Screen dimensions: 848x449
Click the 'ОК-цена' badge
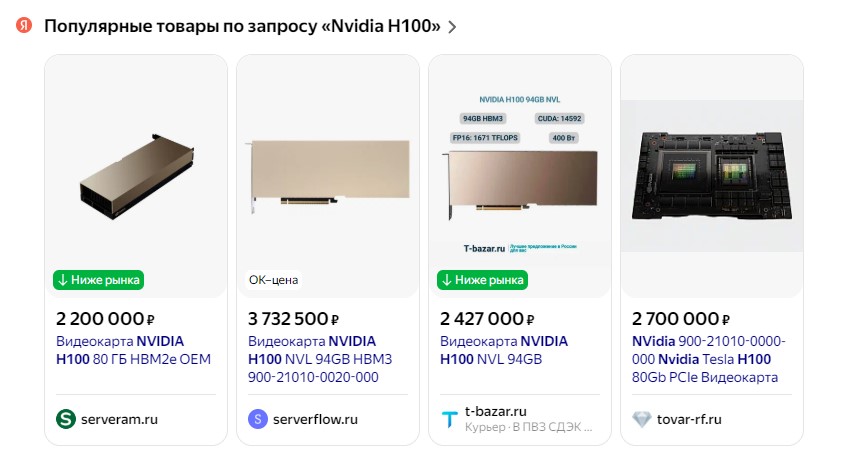click(273, 280)
